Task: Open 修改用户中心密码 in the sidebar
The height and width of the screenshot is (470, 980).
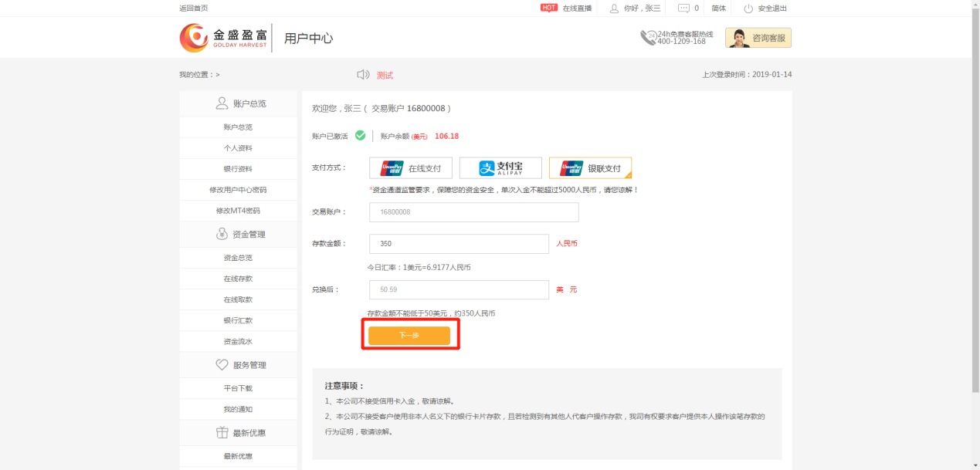Action: (238, 190)
